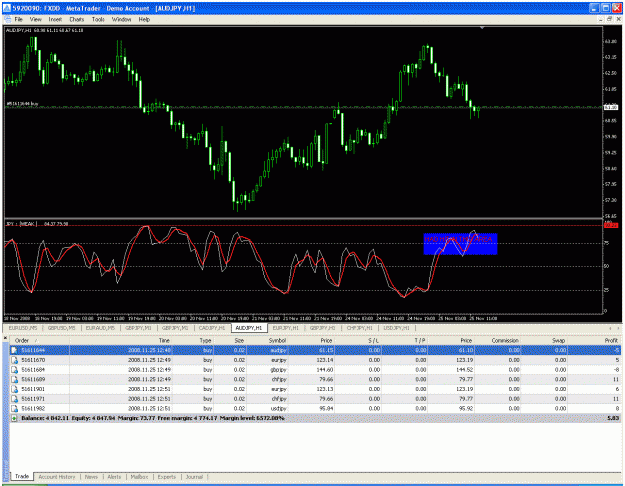Click total profit value 5.83

[613, 418]
